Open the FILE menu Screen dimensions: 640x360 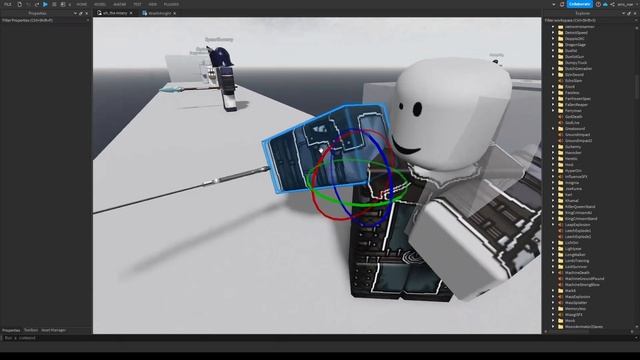point(8,4)
